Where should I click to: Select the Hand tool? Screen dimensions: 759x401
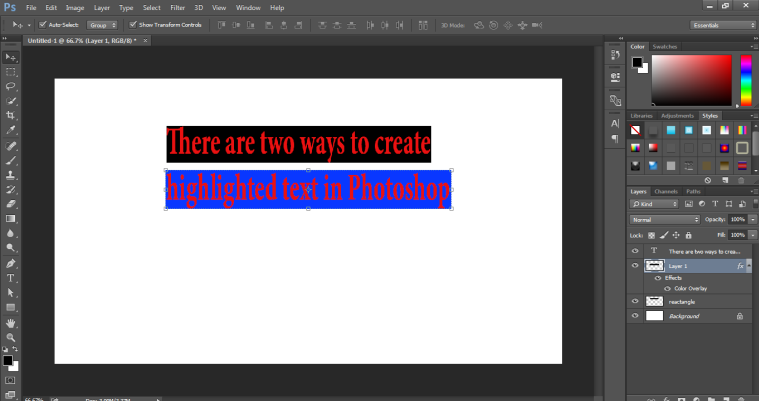11,323
